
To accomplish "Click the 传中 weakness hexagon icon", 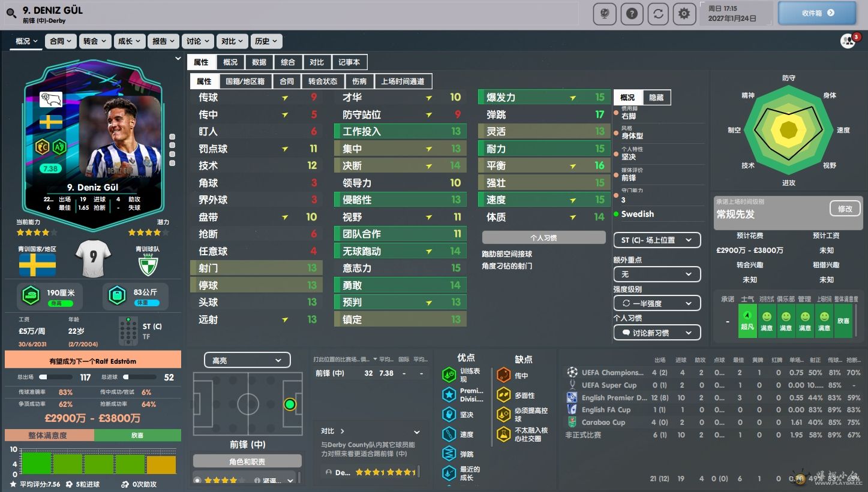I will click(503, 376).
